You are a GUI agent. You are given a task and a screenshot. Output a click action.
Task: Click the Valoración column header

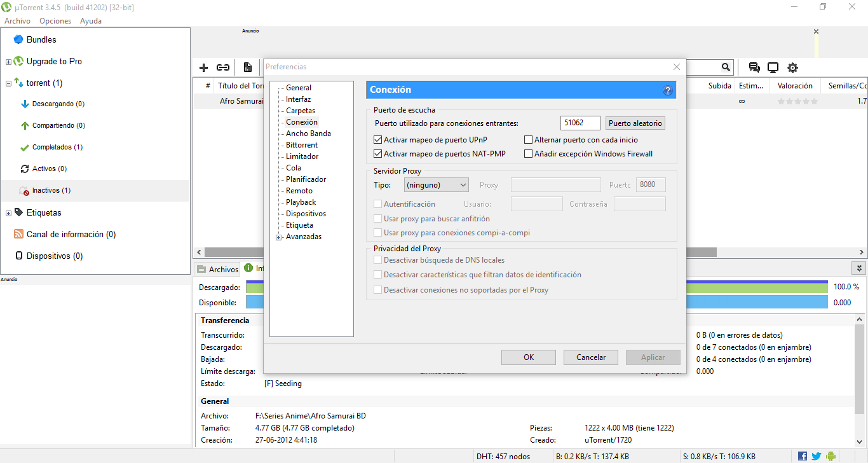(795, 86)
